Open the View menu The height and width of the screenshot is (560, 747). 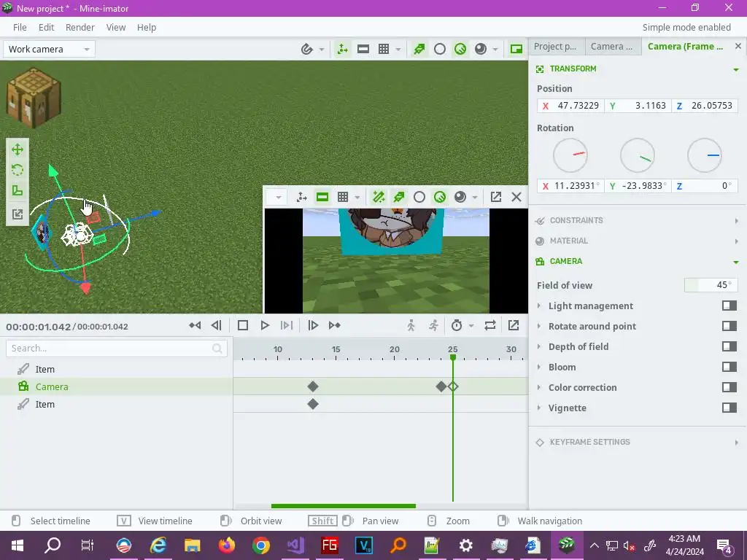point(116,28)
